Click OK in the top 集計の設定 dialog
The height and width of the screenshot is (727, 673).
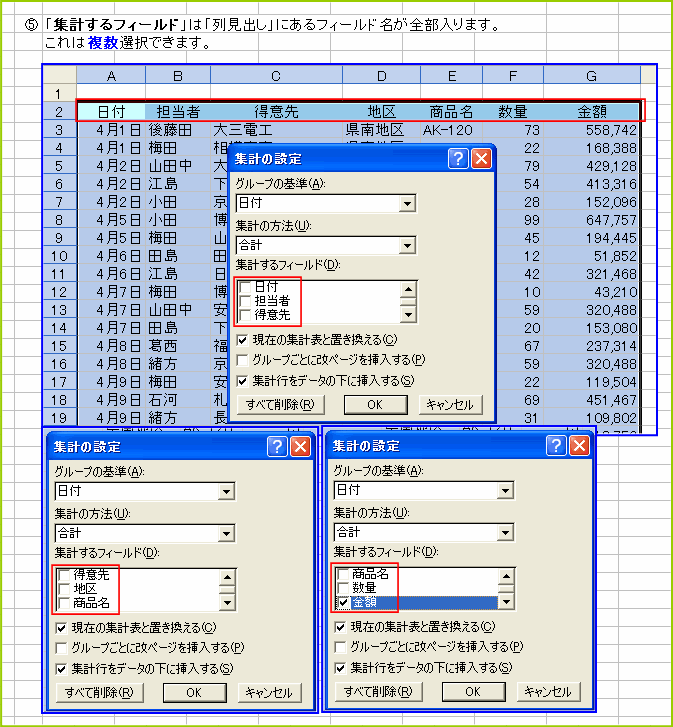(375, 405)
